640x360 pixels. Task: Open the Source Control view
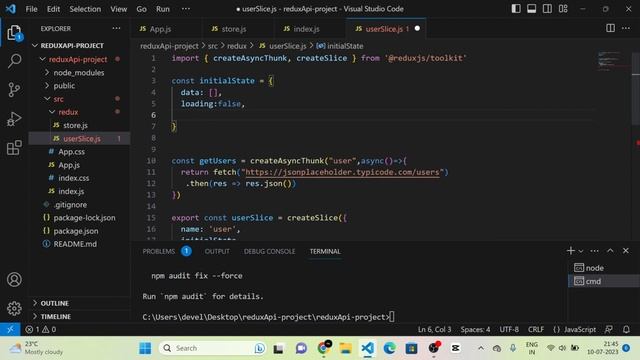pyautogui.click(x=14, y=89)
